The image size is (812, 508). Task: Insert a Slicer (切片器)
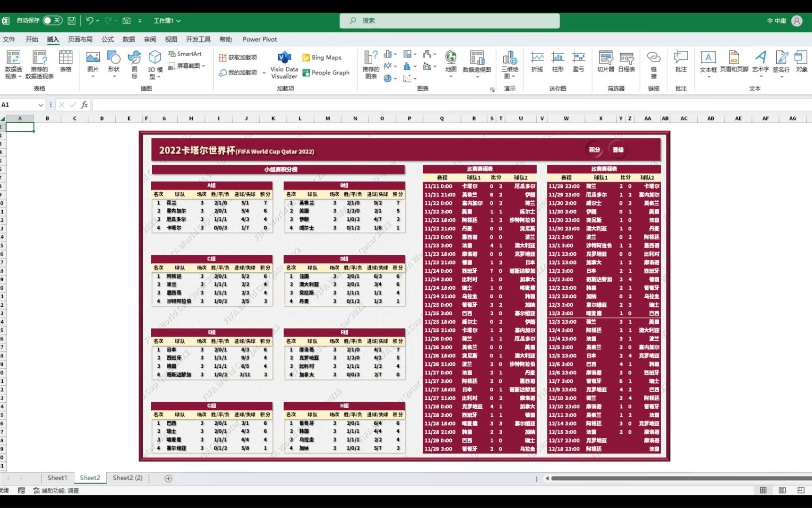606,62
